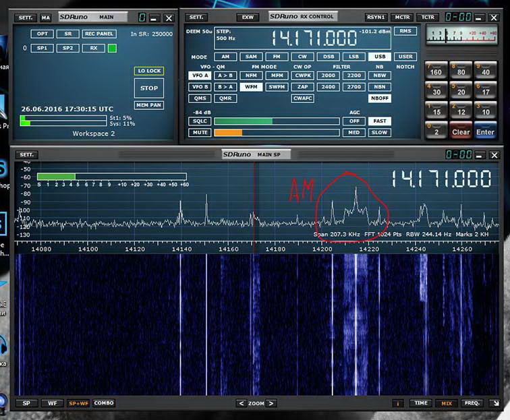The height and width of the screenshot is (420, 510).
Task: Adjust the orange volume slider
Action: click(277, 133)
